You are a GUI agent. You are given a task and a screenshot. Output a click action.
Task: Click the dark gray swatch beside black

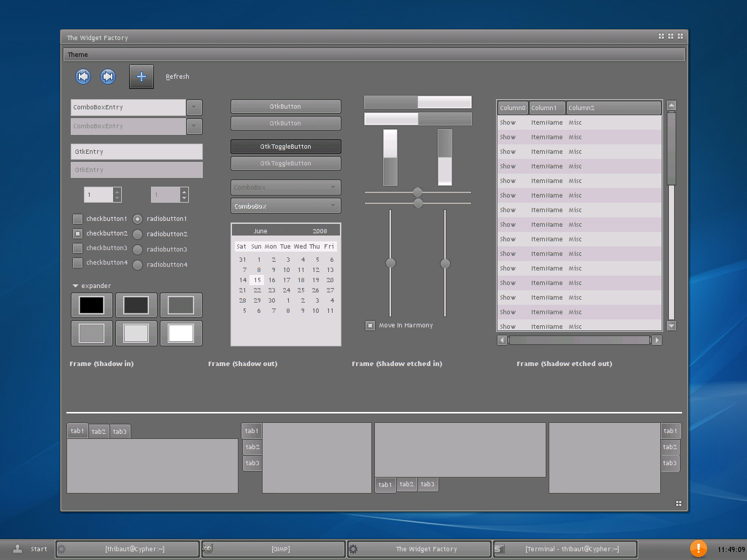click(x=136, y=305)
